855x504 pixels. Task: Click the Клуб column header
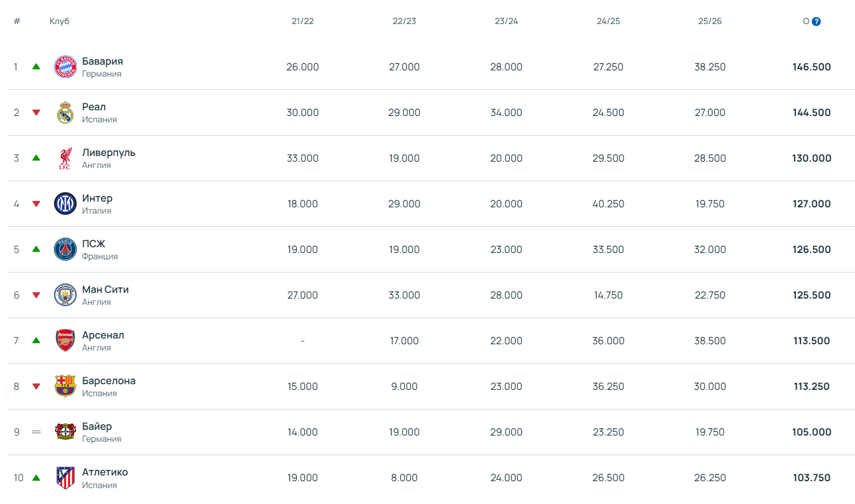pos(59,22)
